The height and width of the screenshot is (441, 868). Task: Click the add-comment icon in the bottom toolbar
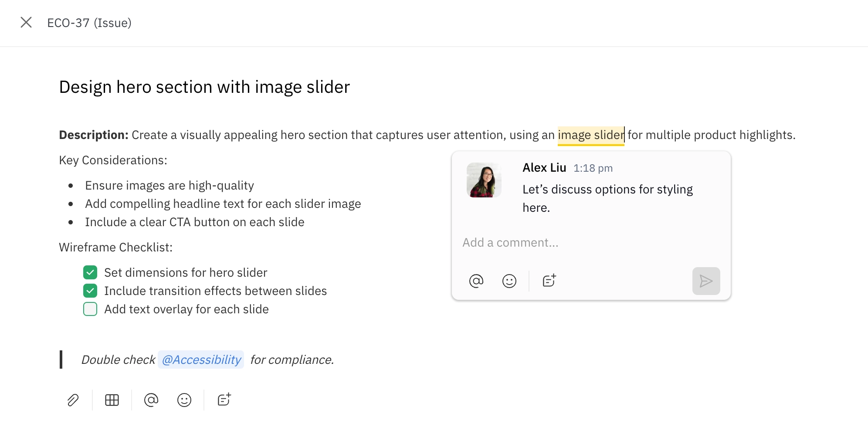[224, 400]
